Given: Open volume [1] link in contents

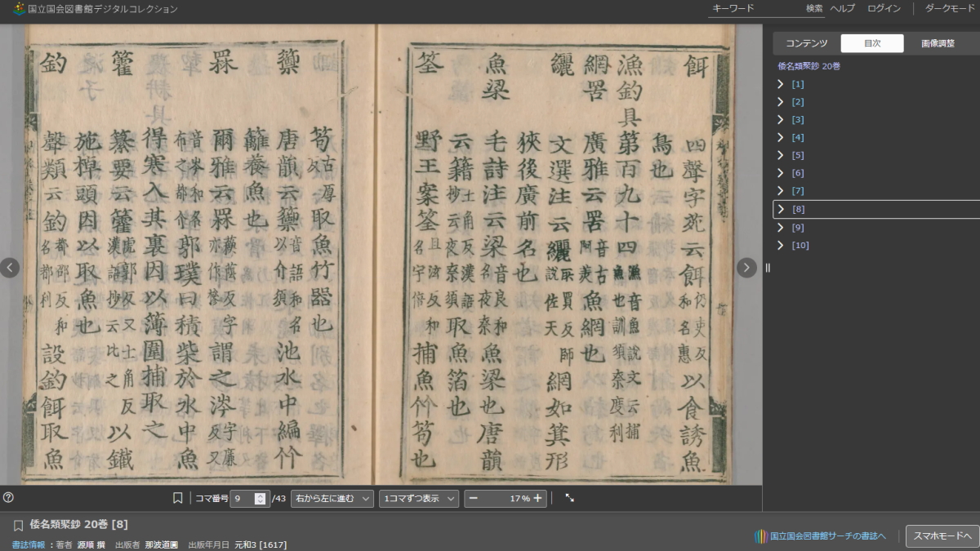Looking at the screenshot, I should pyautogui.click(x=798, y=84).
